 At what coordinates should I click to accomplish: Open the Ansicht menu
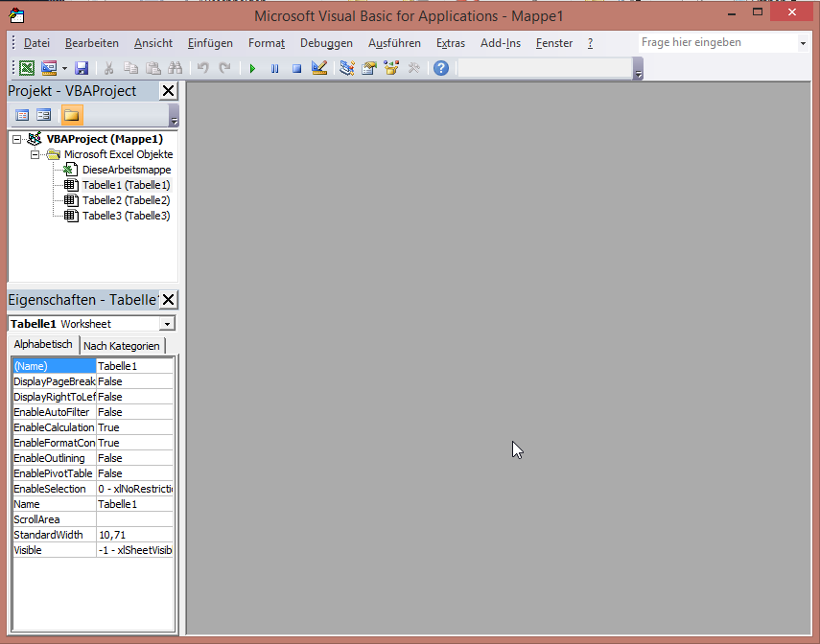coord(153,43)
